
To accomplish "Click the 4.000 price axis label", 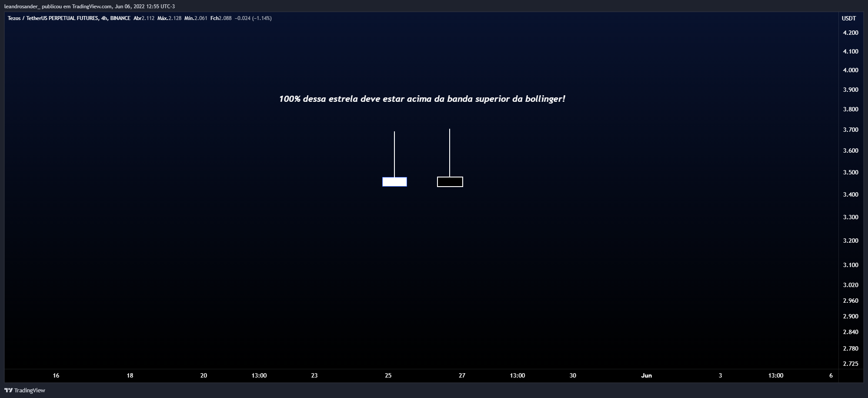I will click(851, 70).
